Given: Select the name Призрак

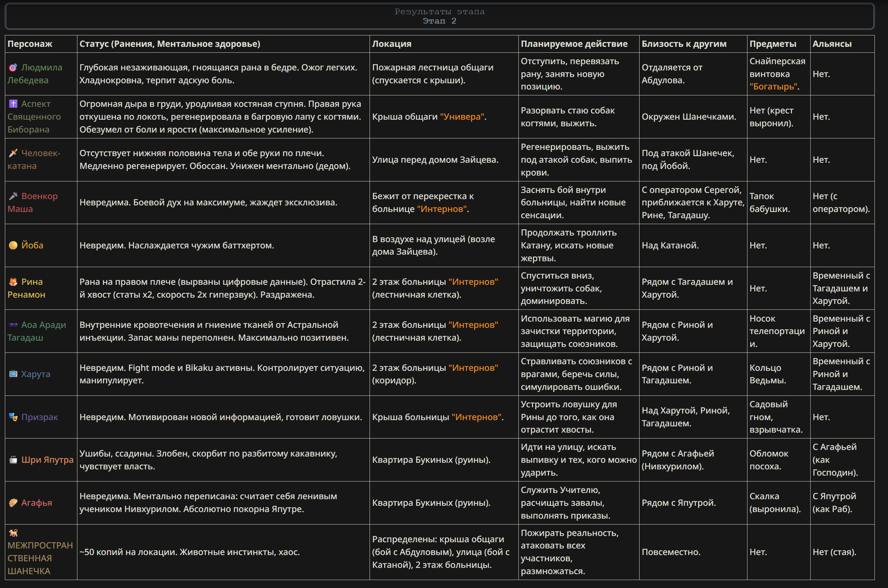Looking at the screenshot, I should point(40,417).
